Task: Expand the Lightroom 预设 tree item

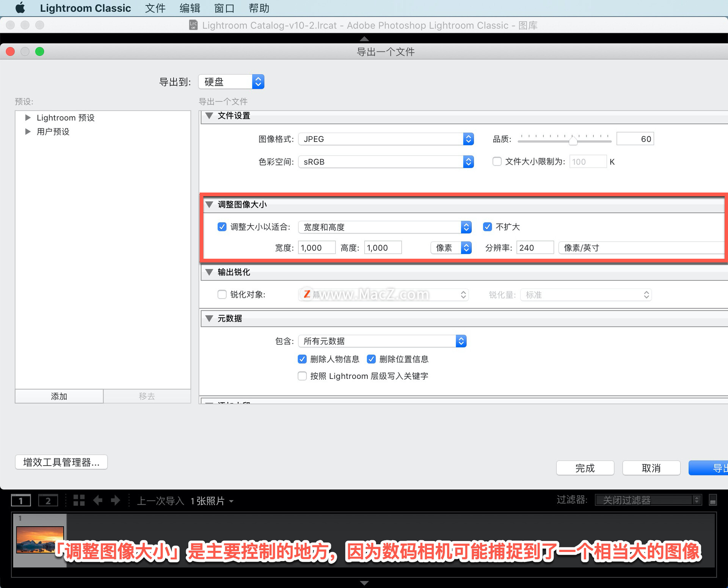Action: (x=28, y=118)
